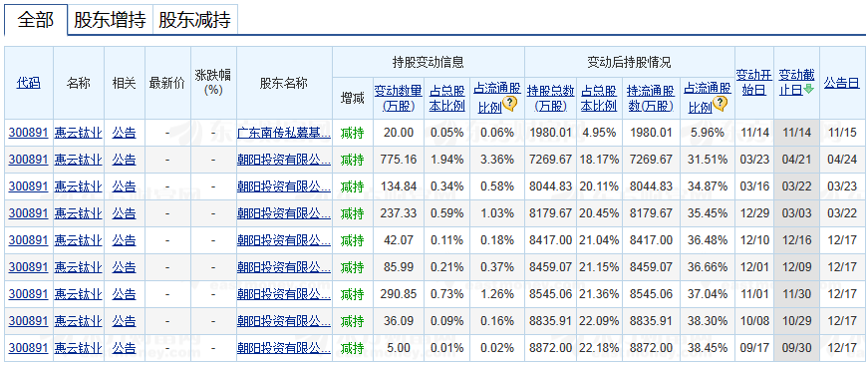Sort by 持股总数(万股) column header

[550, 97]
